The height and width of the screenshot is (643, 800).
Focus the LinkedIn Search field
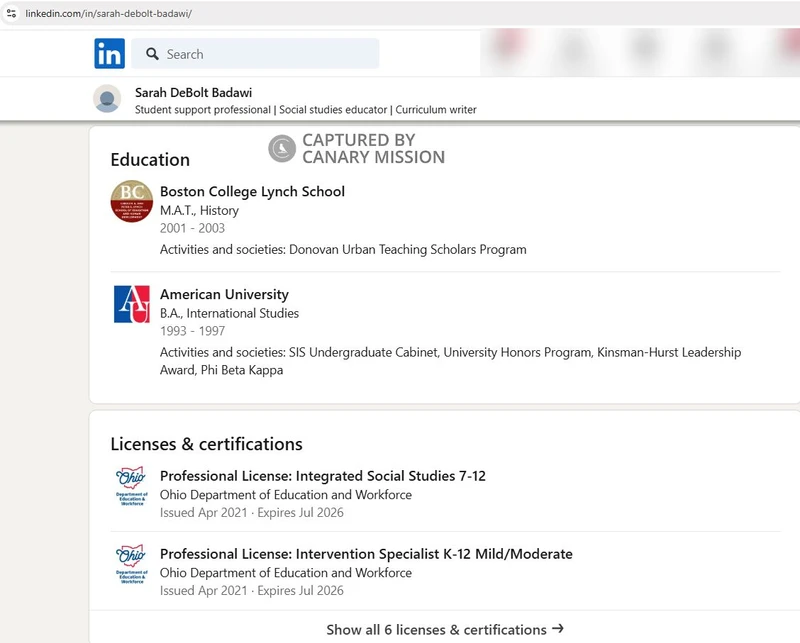click(x=255, y=54)
